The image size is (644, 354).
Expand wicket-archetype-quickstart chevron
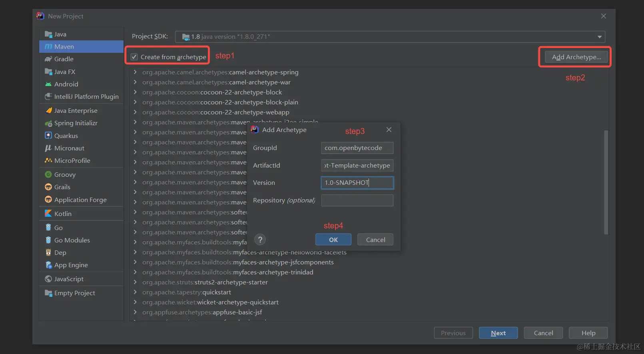(x=135, y=302)
